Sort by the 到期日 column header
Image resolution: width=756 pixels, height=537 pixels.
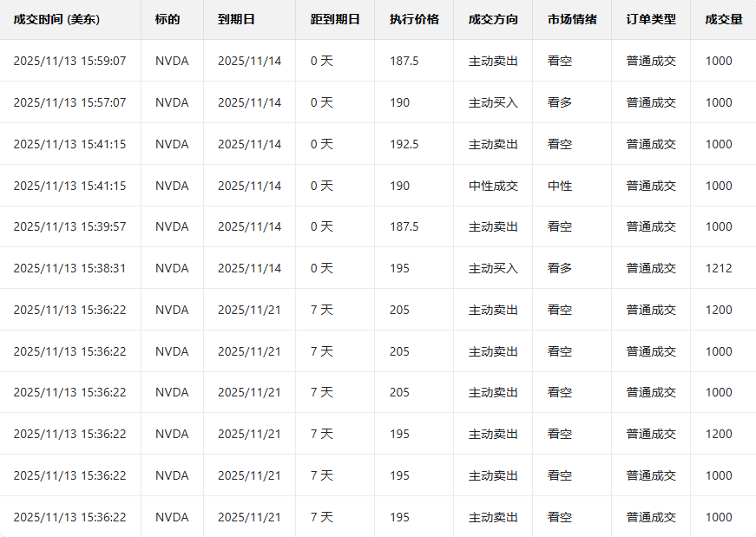click(x=236, y=19)
